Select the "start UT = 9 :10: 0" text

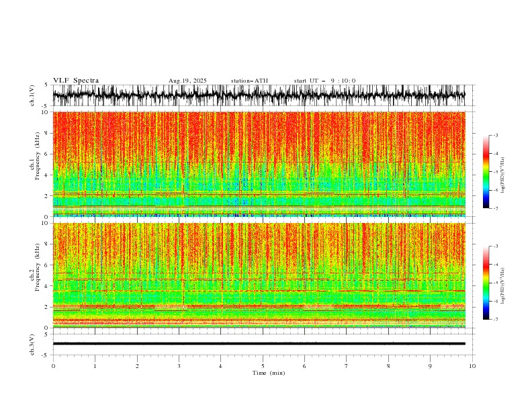point(324,81)
